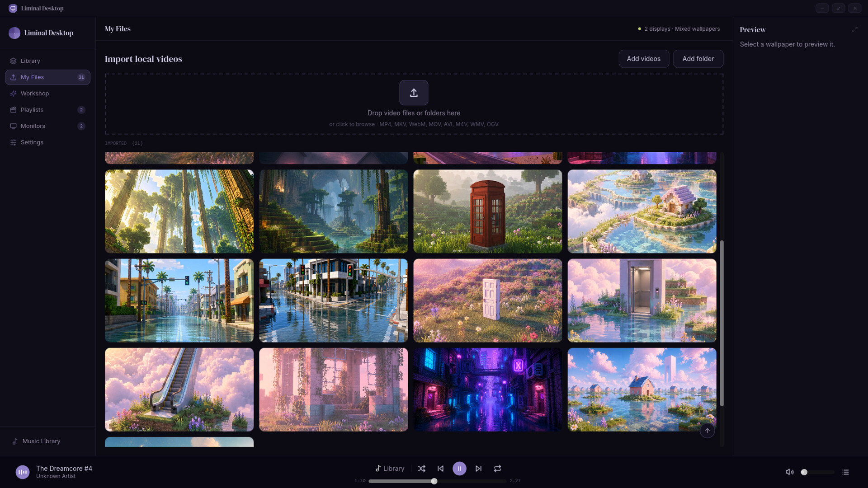Image resolution: width=868 pixels, height=488 pixels.
Task: Select the white door in meadow thumbnail
Action: pos(487,300)
